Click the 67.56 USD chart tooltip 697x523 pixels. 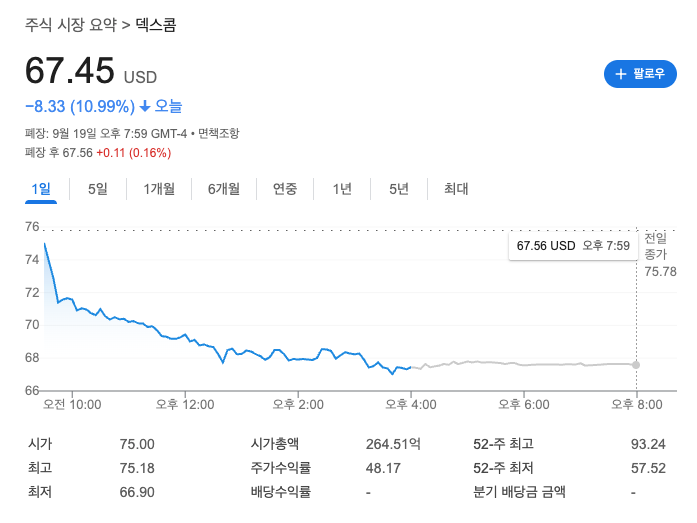(573, 246)
